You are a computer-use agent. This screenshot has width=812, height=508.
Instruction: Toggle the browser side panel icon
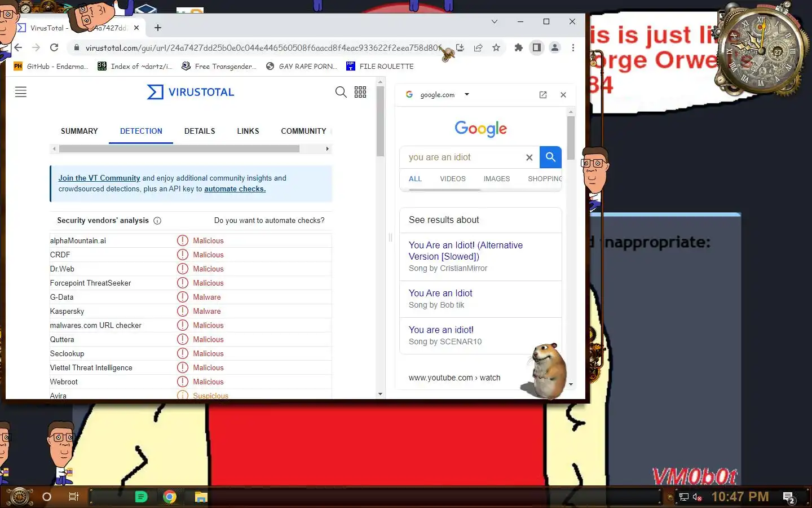pos(537,47)
